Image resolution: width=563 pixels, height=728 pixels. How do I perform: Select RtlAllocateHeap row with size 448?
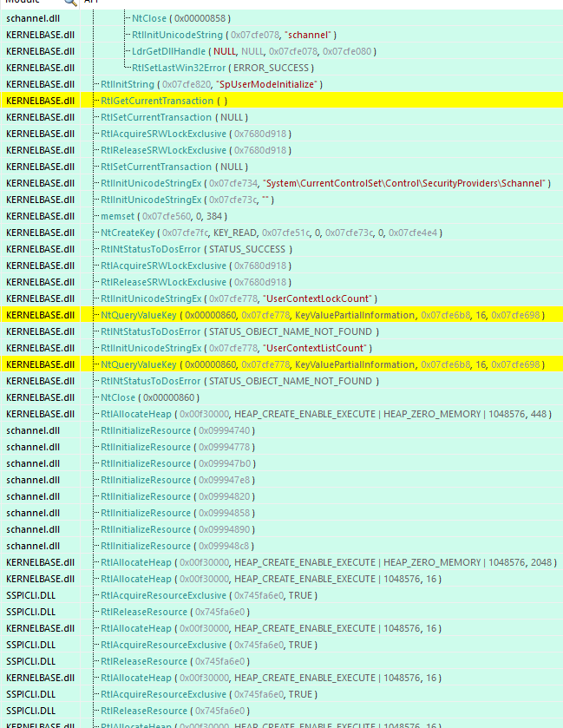click(x=281, y=414)
